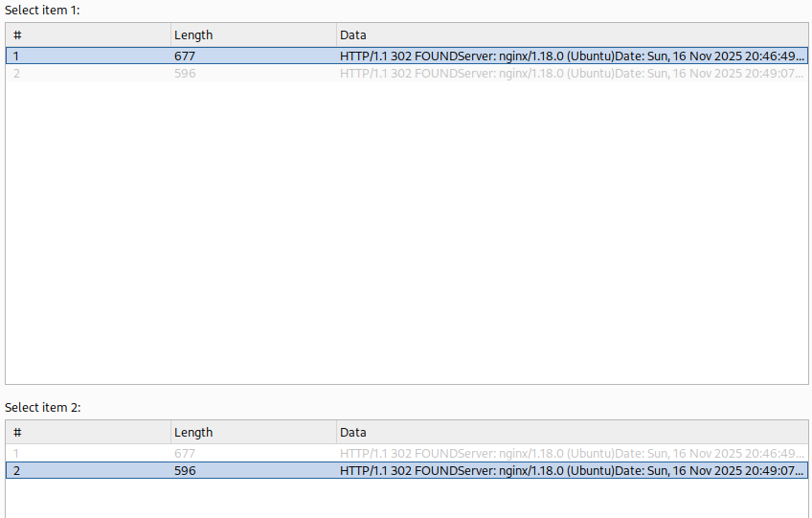Select row 1 in the Select item 1 table
This screenshot has height=518, width=812.
point(407,56)
